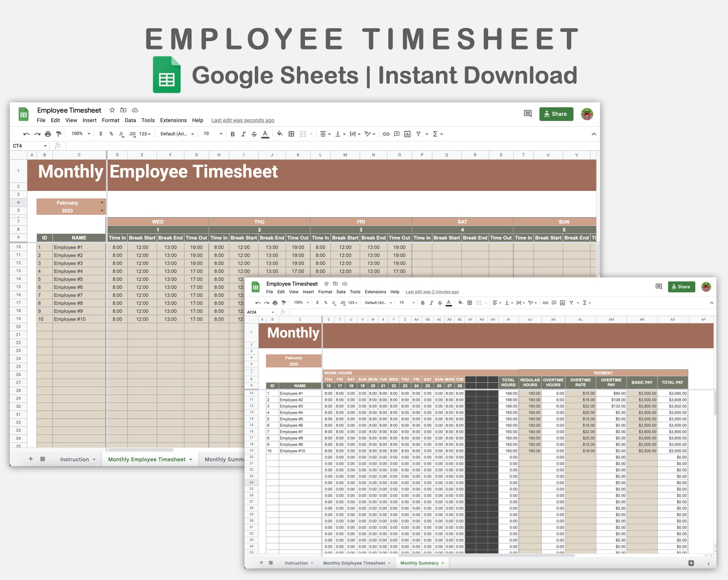The width and height of the screenshot is (728, 580).
Task: Collapse the toolbar with the up chevron
Action: click(594, 134)
